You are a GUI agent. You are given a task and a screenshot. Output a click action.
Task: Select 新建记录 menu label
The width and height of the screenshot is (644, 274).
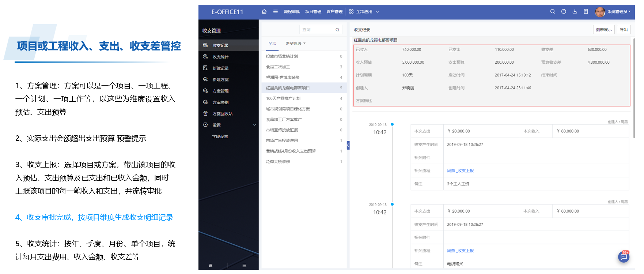[x=220, y=68]
